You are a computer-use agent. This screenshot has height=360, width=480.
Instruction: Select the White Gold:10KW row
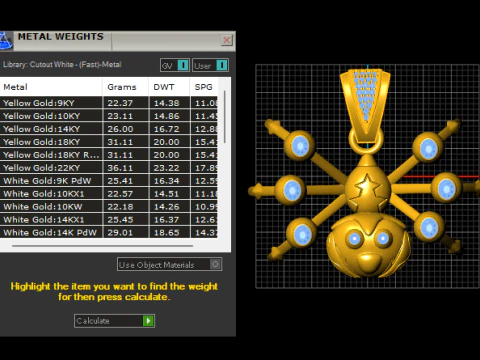coord(109,207)
